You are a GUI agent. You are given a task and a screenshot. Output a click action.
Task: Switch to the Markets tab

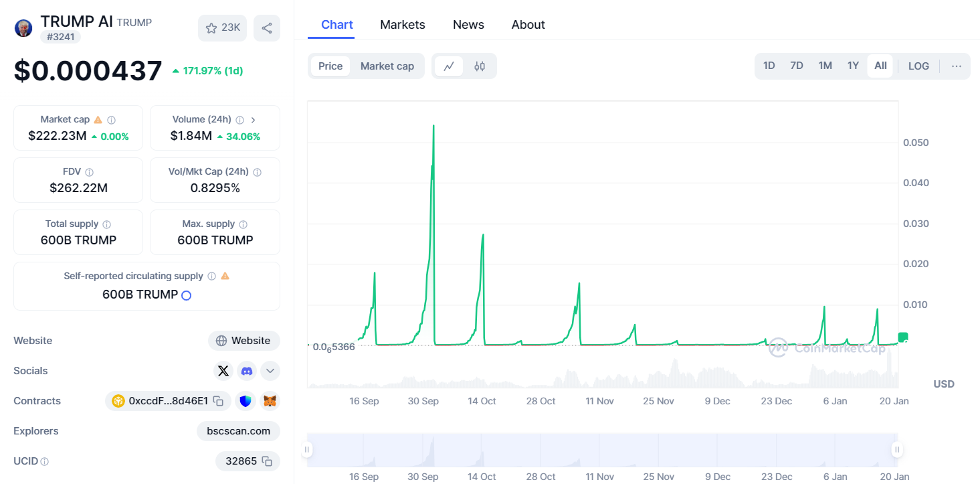click(403, 25)
